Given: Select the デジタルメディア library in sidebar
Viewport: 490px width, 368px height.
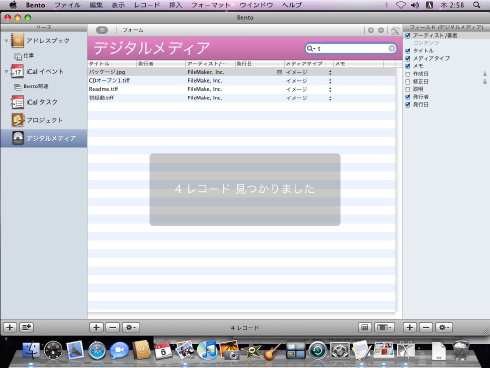Looking at the screenshot, I should click(x=44, y=138).
